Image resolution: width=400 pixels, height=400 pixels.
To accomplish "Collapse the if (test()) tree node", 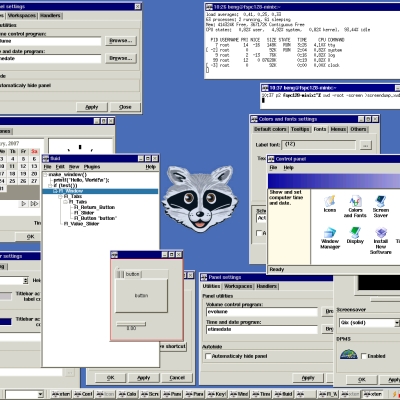I will [x=51, y=185].
